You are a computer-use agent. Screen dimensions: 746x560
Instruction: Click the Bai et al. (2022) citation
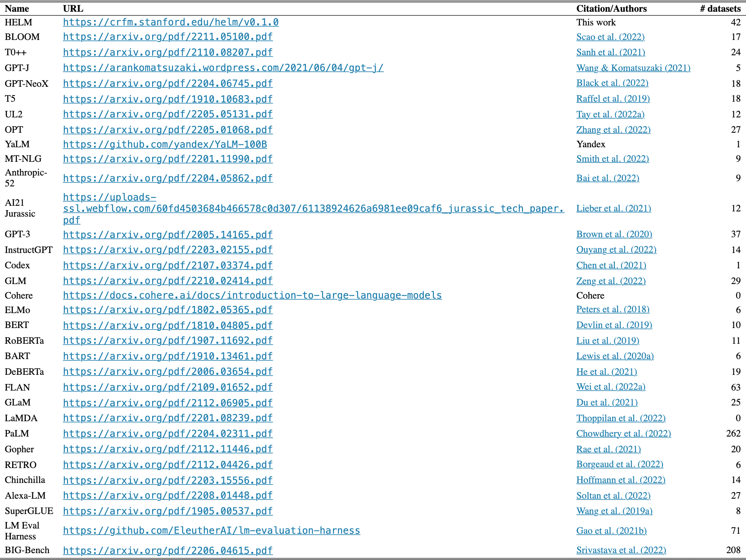pyautogui.click(x=608, y=178)
